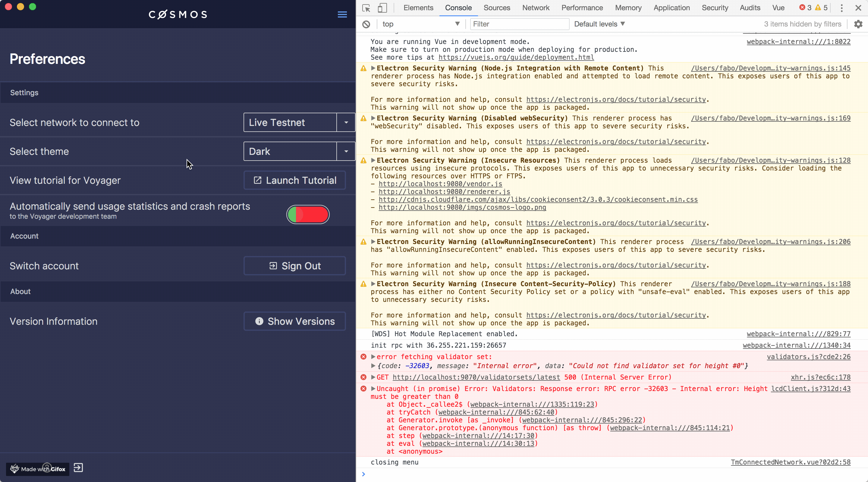Expand the GET validatorsets request error
This screenshot has height=482, width=868.
tap(373, 377)
